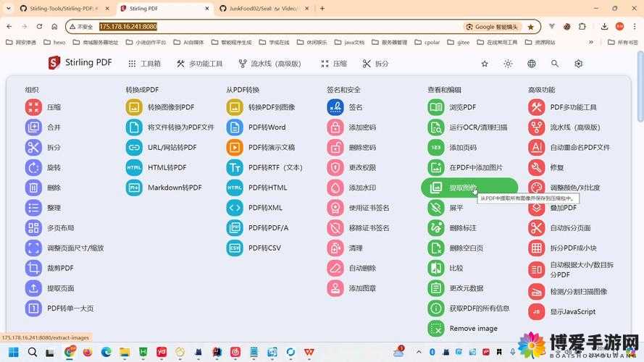The width and height of the screenshot is (644, 362).
Task: Open the PDF转演示文稿 orange icon
Action: click(x=235, y=148)
